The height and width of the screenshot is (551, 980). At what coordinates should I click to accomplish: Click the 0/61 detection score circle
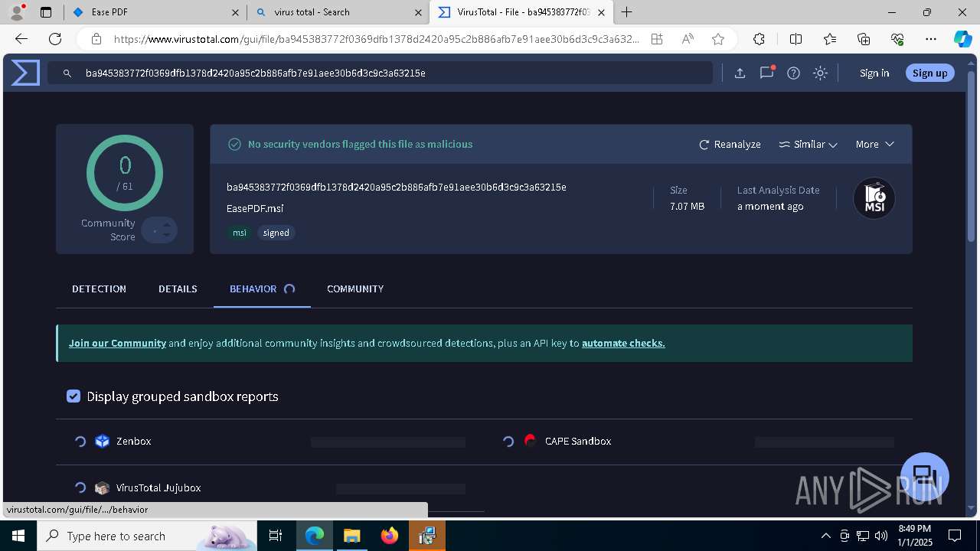(x=125, y=172)
